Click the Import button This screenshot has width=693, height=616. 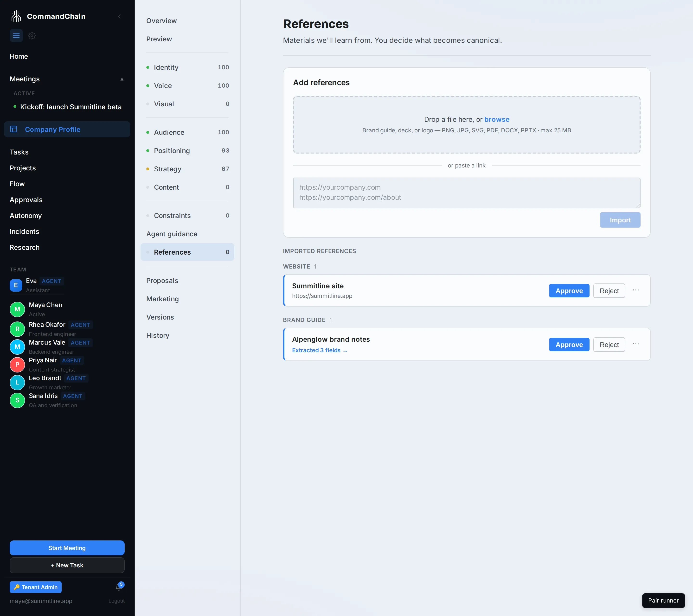point(620,220)
